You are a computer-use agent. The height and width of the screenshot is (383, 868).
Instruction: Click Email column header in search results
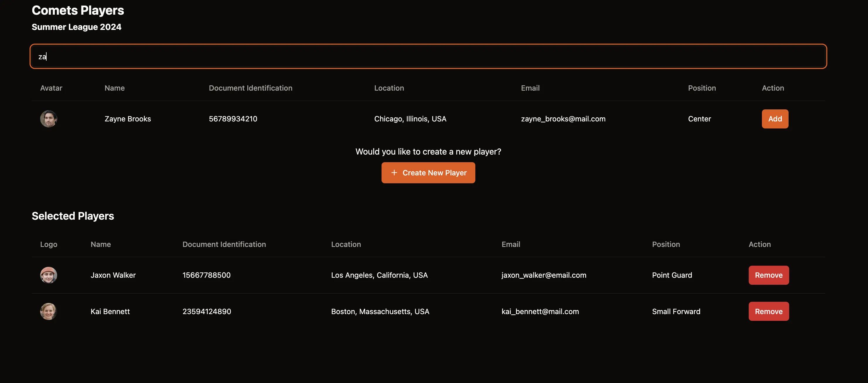530,88
